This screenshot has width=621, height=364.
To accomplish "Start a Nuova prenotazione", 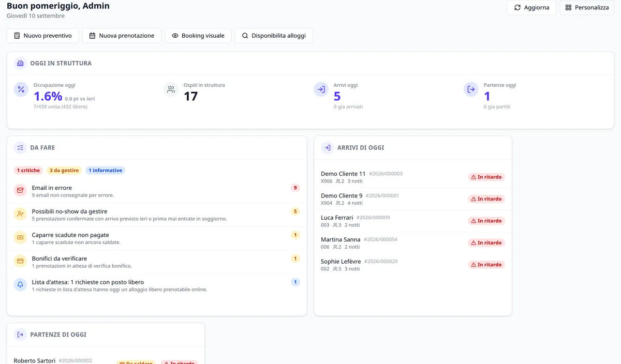I will point(122,36).
